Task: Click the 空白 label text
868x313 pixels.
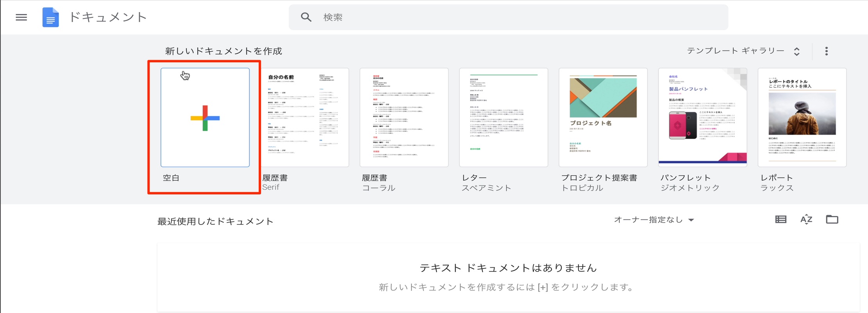Action: point(171,178)
